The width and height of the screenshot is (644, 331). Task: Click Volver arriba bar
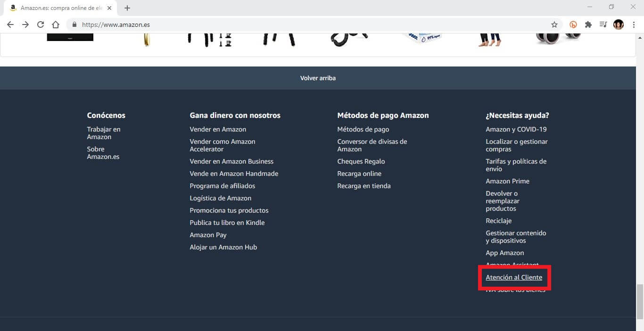point(318,78)
